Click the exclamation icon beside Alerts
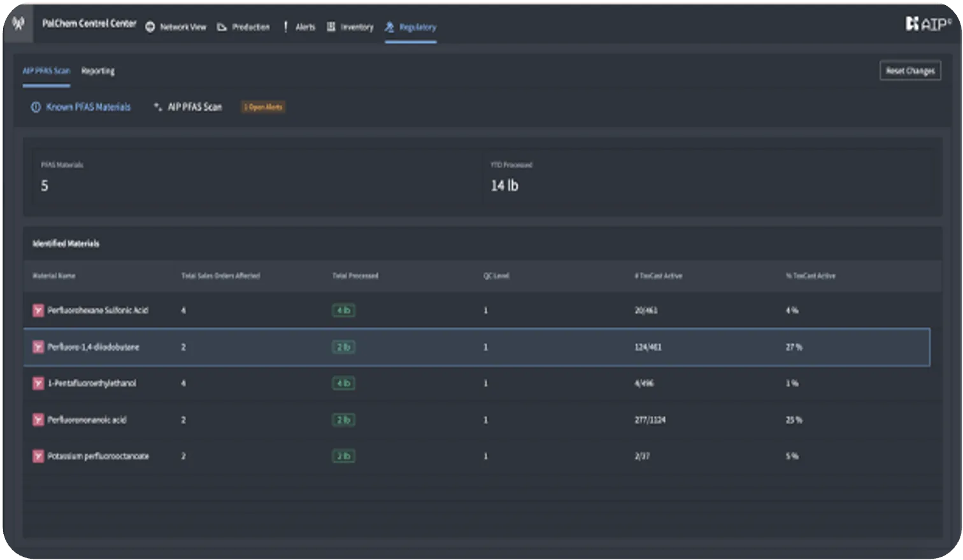The width and height of the screenshot is (963, 560). pyautogui.click(x=285, y=27)
